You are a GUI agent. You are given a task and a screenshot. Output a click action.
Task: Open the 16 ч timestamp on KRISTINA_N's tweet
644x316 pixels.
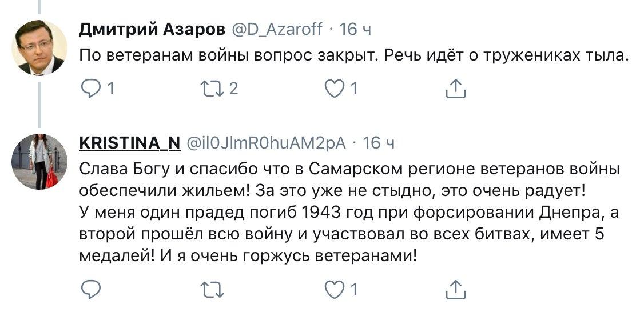(379, 143)
